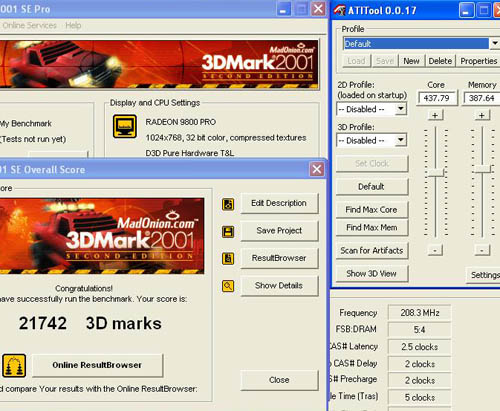
Task: Click the 21742 score number
Action: click(x=43, y=323)
